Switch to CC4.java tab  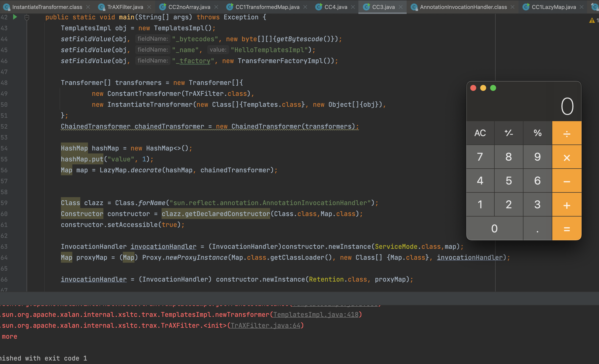pyautogui.click(x=336, y=7)
